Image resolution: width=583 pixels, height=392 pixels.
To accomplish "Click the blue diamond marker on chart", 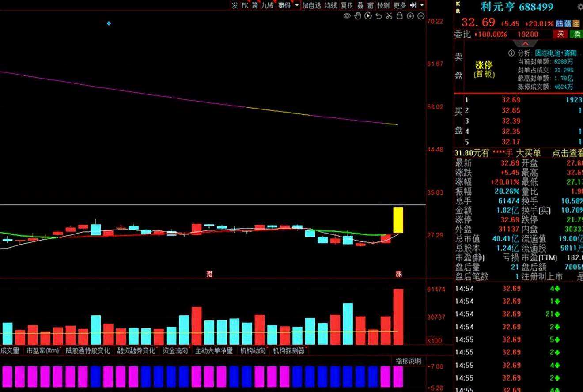I will pos(109,23).
